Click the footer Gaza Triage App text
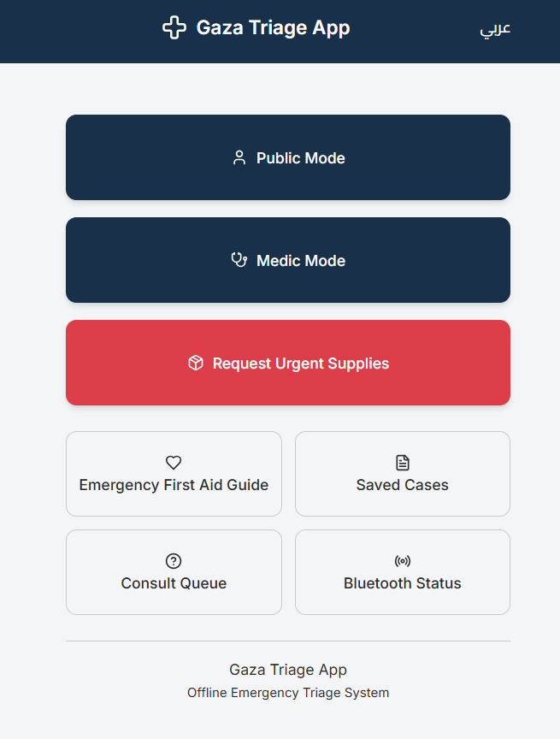Screen dimensions: 560x739 click(288, 670)
